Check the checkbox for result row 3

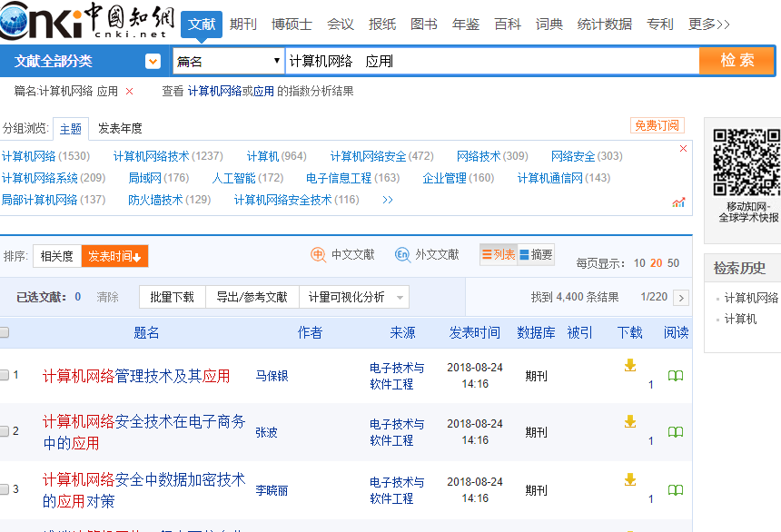pos(4,489)
